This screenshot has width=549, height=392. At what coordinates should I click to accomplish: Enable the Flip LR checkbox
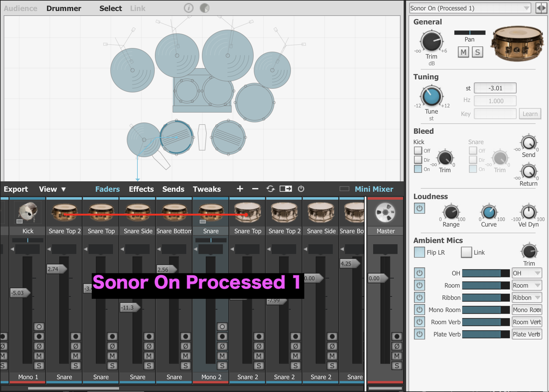[419, 252]
